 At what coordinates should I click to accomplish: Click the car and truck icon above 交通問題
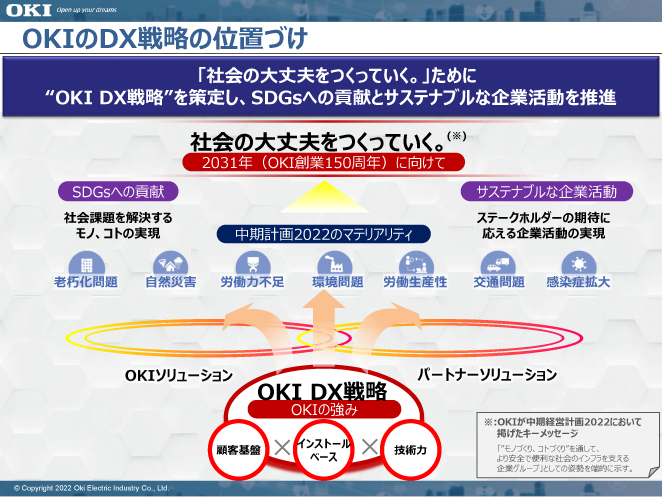(x=498, y=264)
